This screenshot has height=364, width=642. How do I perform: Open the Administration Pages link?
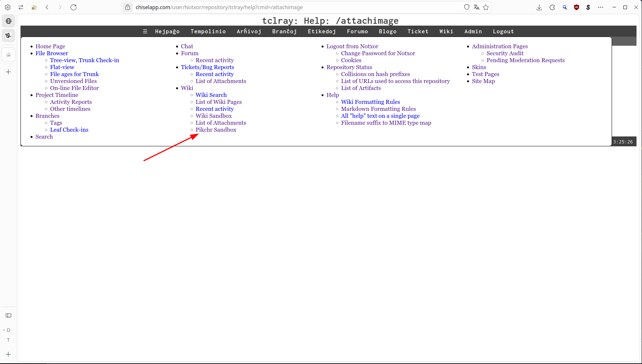(x=500, y=46)
